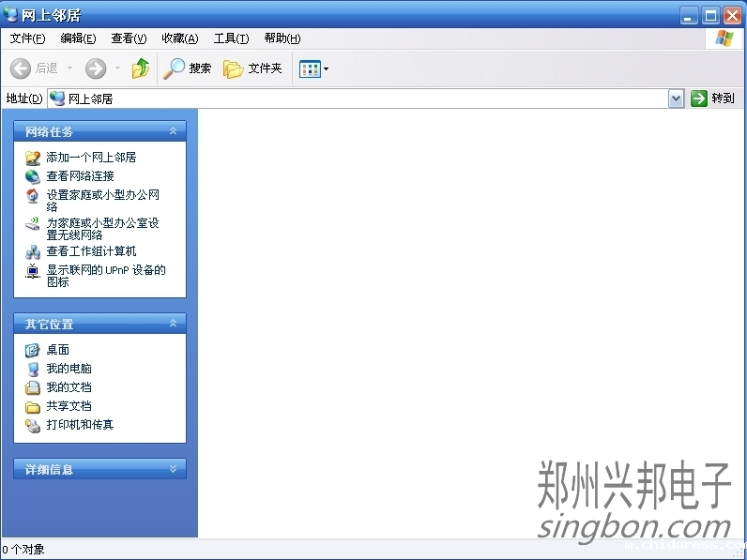Collapse the 其它位置 panel
The image size is (747, 560).
173,324
